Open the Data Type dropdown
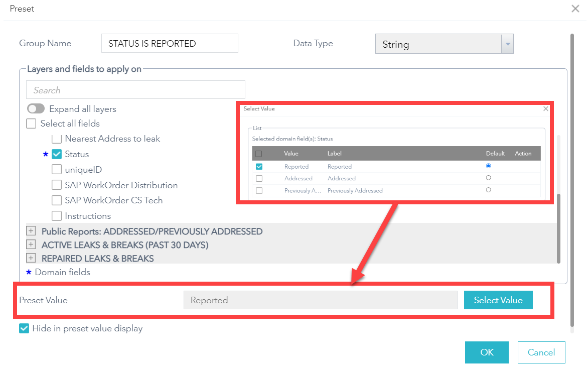 507,44
